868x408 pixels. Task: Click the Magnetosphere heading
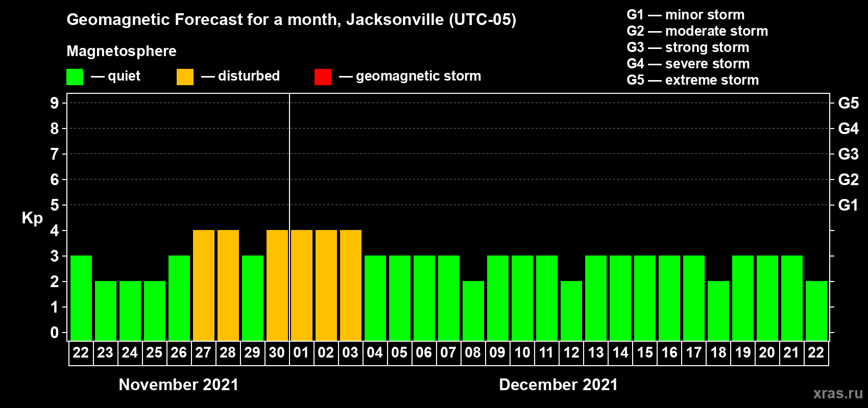[x=122, y=52]
